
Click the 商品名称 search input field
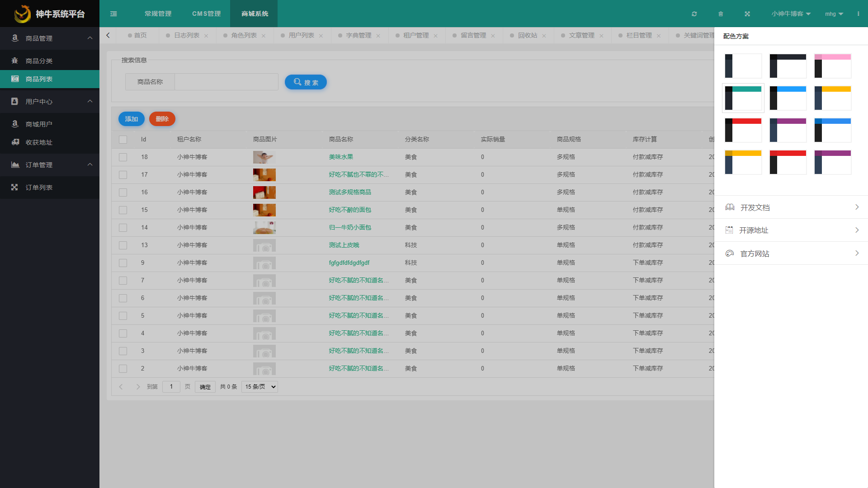226,82
